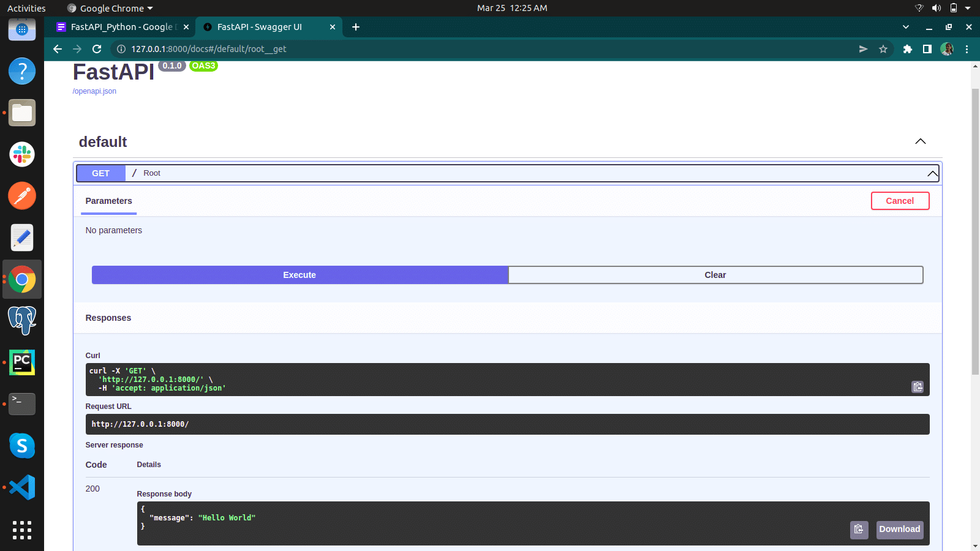Open the Chrome profile avatar
980x551 pixels.
coord(947,49)
